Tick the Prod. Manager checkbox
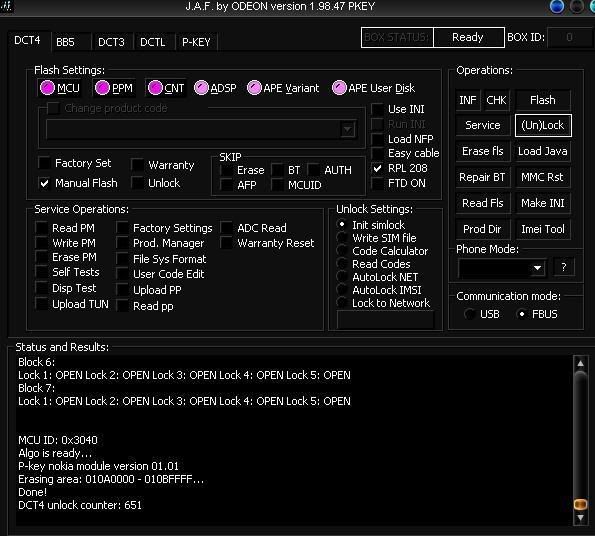This screenshot has width=595, height=536. coord(122,243)
